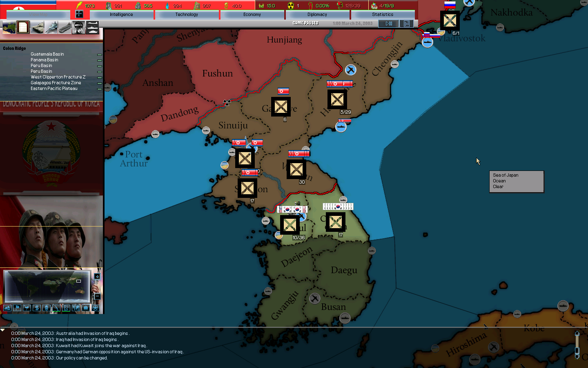
Task: Collapse the Guatemala Basin entry
Action: tap(99, 54)
